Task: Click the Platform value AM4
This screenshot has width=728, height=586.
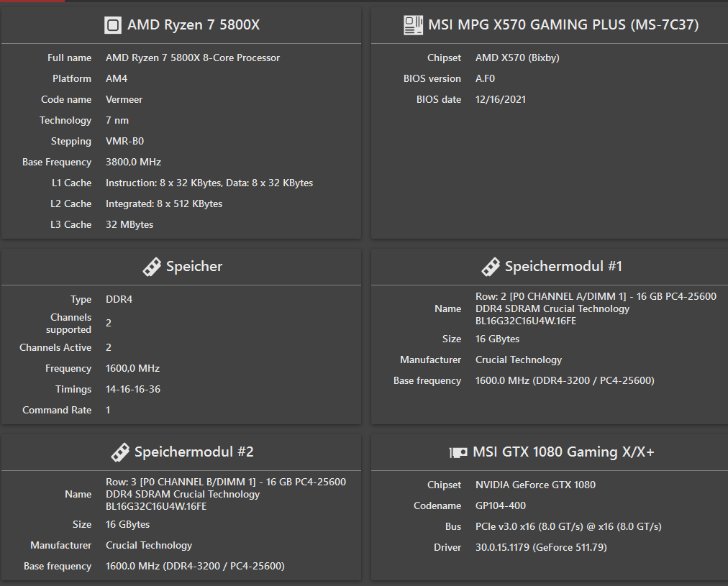Action: [117, 79]
